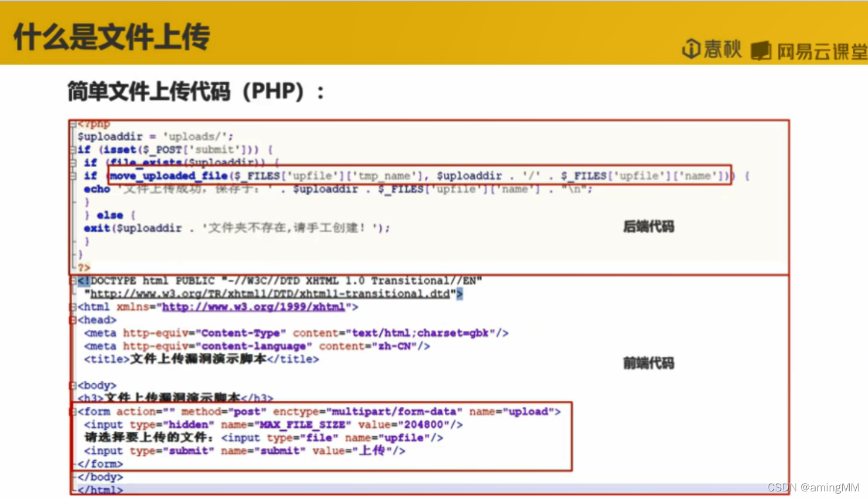Click the echo 文件上传成功 line
The height and width of the screenshot is (499, 868).
[338, 189]
